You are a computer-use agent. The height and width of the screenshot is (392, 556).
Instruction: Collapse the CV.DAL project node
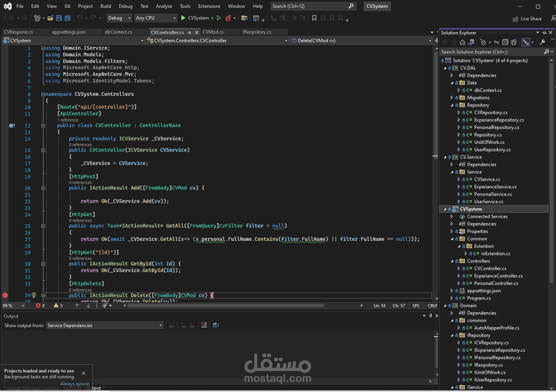point(445,68)
